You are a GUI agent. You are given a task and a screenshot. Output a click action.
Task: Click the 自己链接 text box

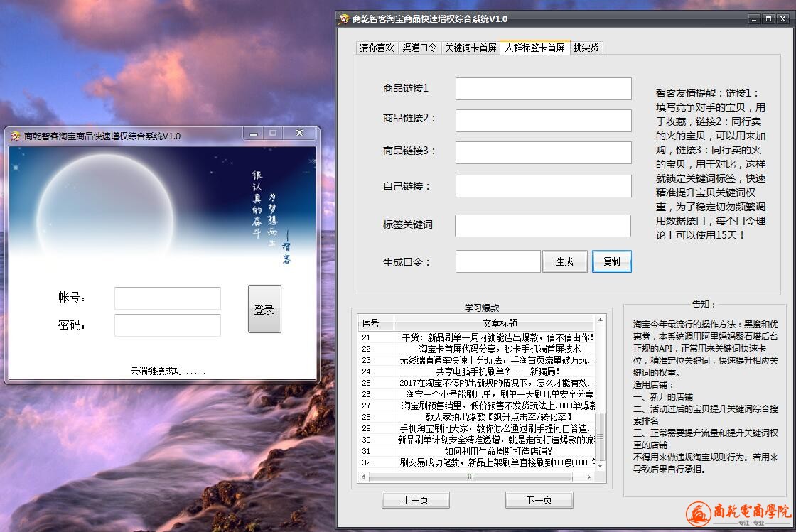[543, 186]
